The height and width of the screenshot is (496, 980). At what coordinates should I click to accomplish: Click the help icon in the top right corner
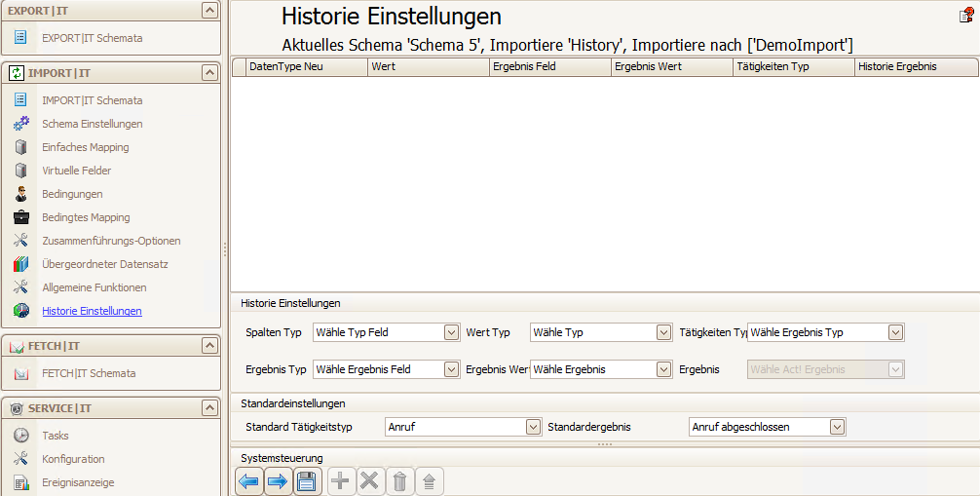coord(967,15)
